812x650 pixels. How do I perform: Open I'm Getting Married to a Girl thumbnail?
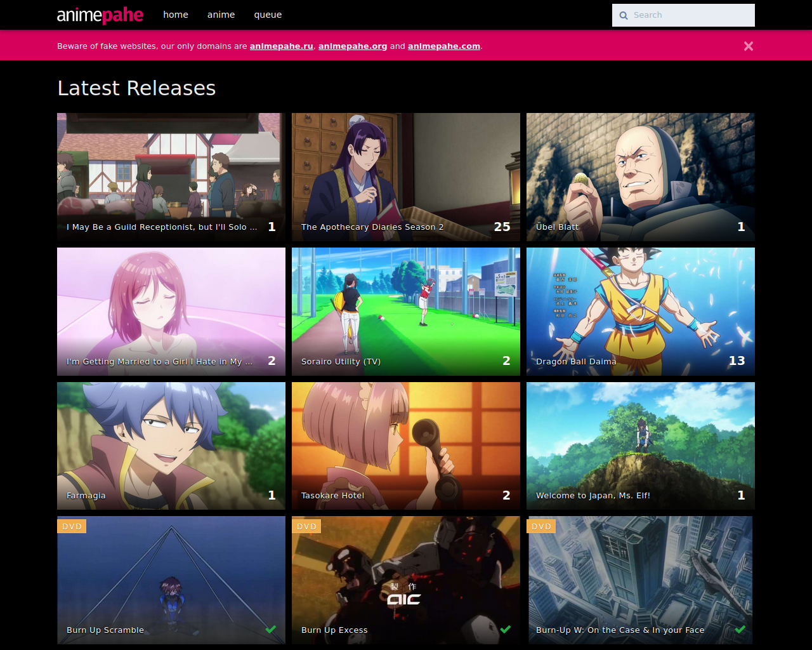pos(171,312)
